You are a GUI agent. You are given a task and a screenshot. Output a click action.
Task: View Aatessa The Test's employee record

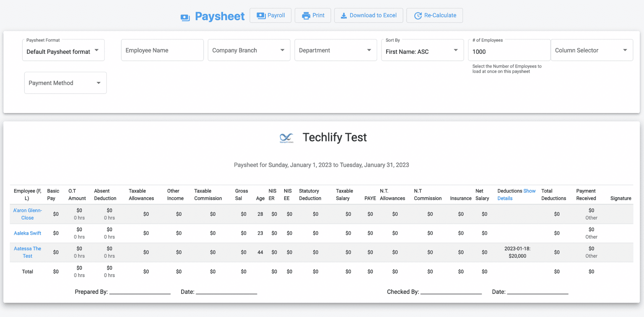27,252
